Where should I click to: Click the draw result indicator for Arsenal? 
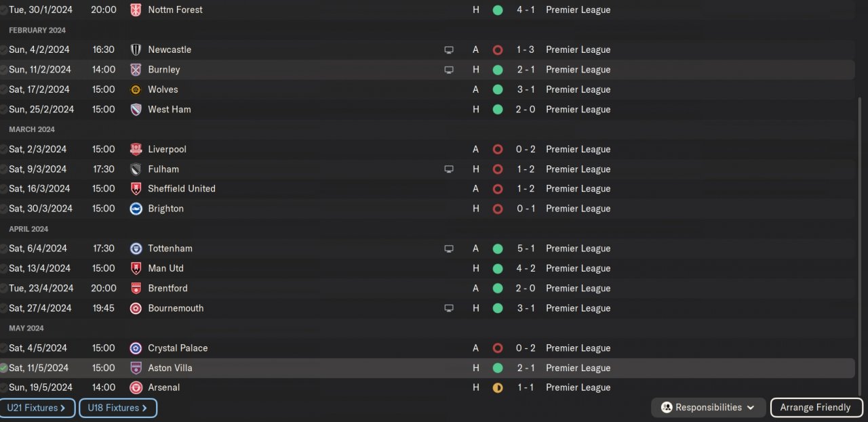tap(498, 387)
